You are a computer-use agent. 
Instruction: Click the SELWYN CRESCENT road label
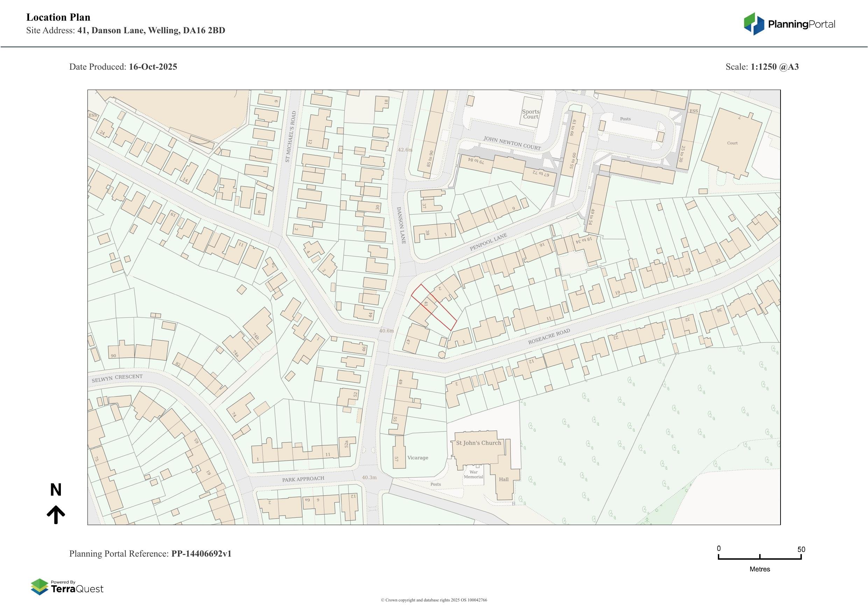[x=117, y=378]
